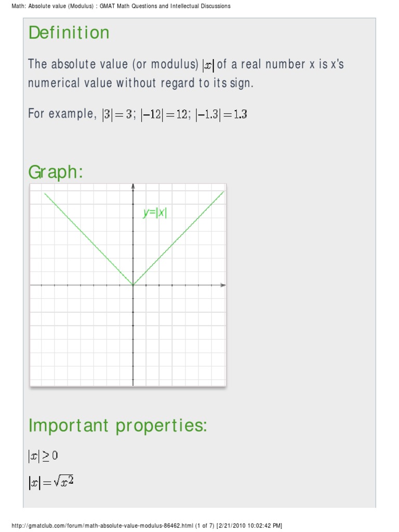The image size is (399, 532).
Task: Click the vertex of the V-shaped graph
Action: coord(133,285)
